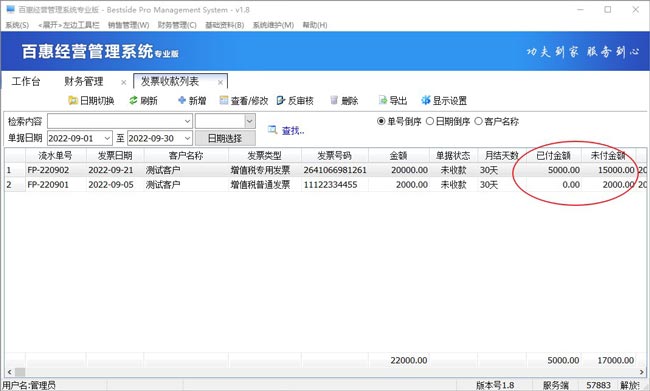Image resolution: width=650 pixels, height=391 pixels.
Task: Select the 日期倒序 radio button
Action: point(430,121)
